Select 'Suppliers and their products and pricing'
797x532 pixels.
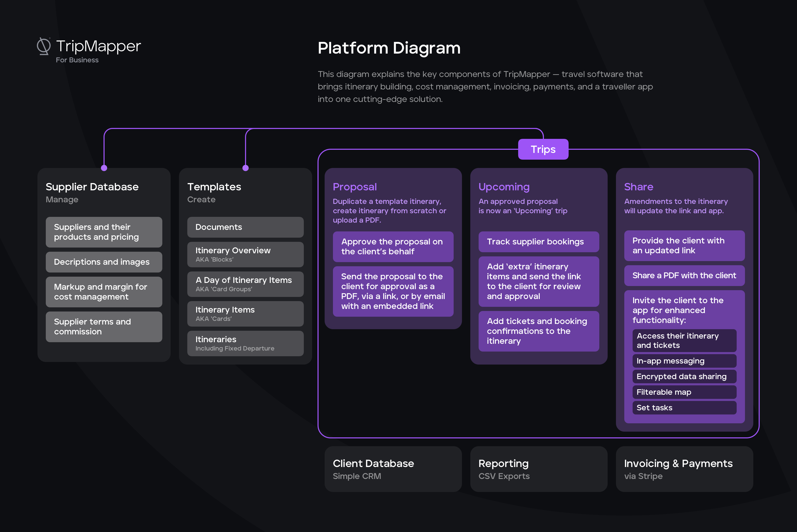point(104,232)
